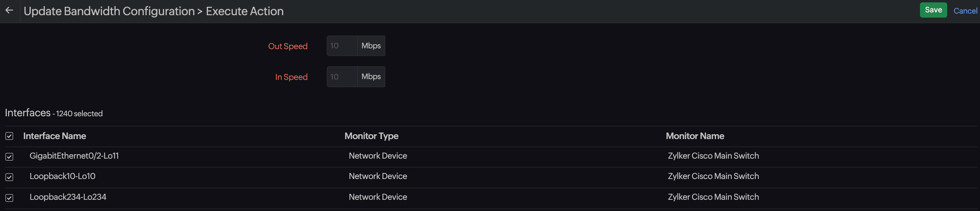The height and width of the screenshot is (211, 980).
Task: Select the Loopback234-Lo234 interface name
Action: click(x=68, y=197)
